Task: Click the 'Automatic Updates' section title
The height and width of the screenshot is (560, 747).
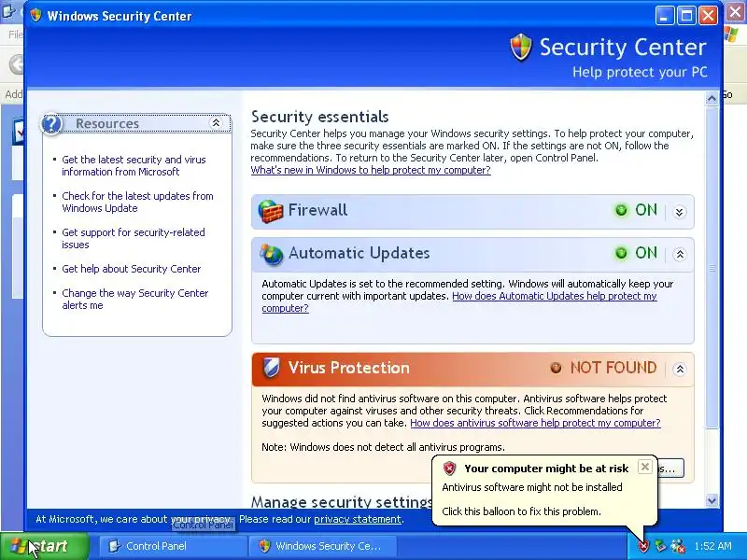Action: [x=359, y=253]
